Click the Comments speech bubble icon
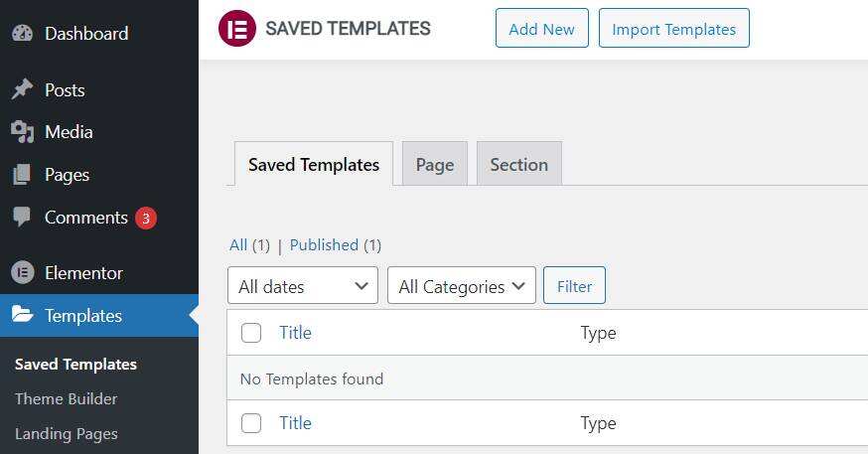This screenshot has height=454, width=868. (22, 217)
